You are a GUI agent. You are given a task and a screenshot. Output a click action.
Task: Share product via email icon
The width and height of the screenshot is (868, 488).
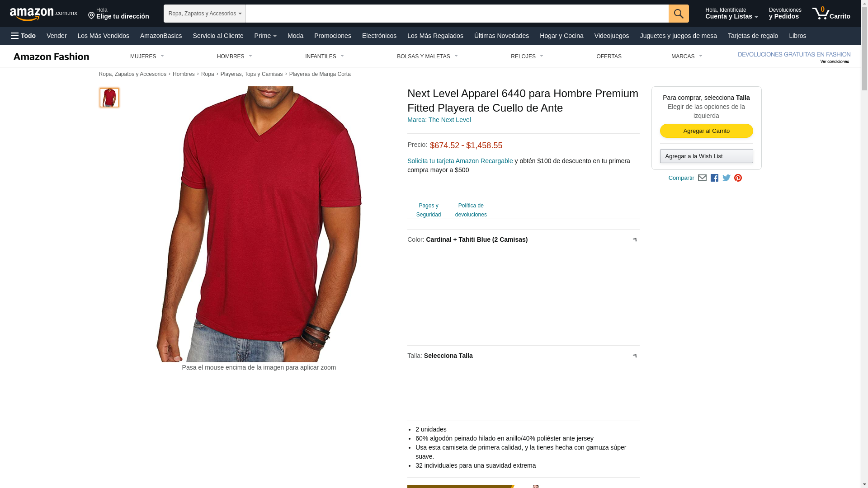pyautogui.click(x=702, y=178)
